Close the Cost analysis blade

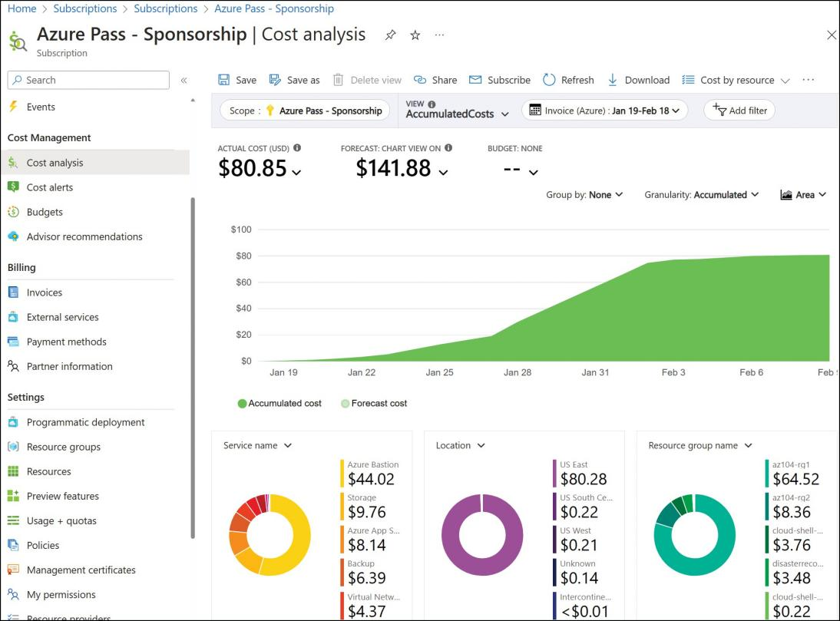click(x=831, y=35)
